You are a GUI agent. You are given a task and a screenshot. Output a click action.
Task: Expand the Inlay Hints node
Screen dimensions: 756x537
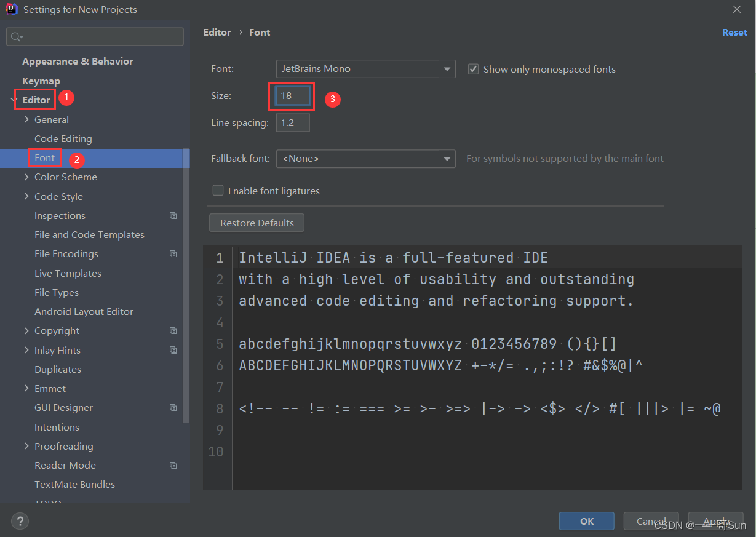coord(26,350)
